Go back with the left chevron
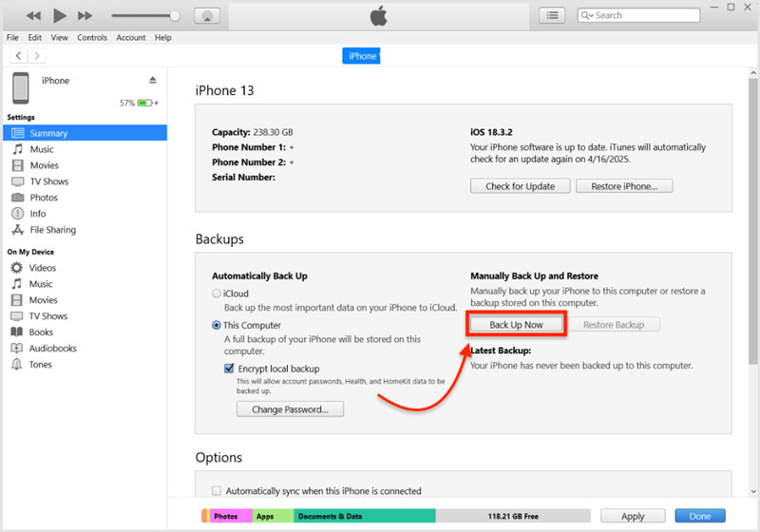Image resolution: width=760 pixels, height=532 pixels. pos(18,56)
